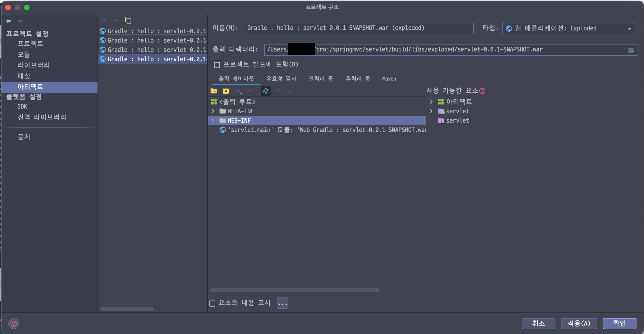Click the create directory folder icon
The image size is (644, 334).
214,91
